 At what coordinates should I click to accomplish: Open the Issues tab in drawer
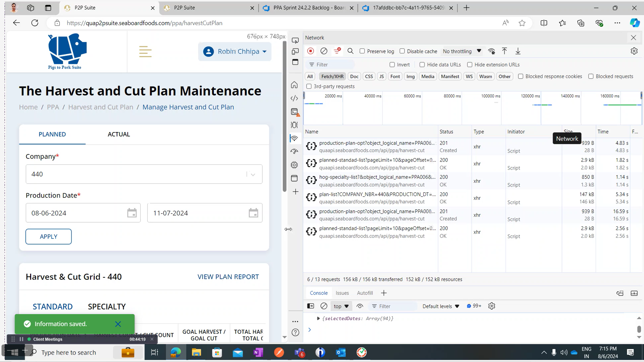(342, 293)
